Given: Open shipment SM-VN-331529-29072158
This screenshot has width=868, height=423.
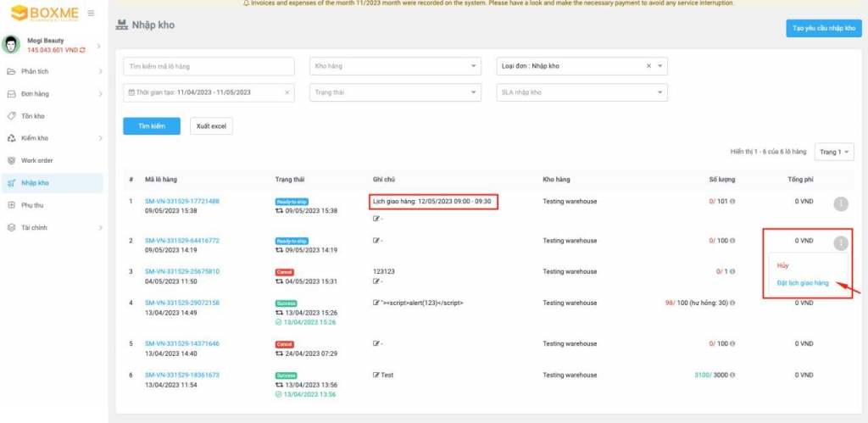Looking at the screenshot, I should pos(182,303).
